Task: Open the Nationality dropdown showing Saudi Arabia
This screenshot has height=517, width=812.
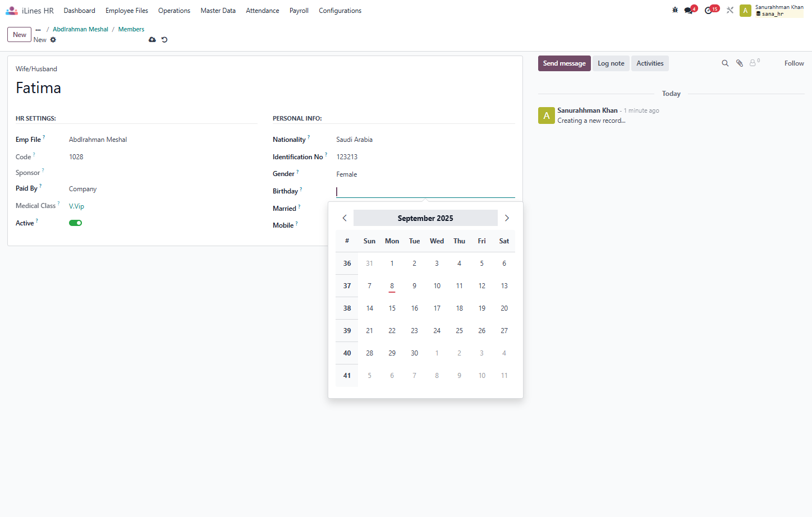Action: [425, 140]
